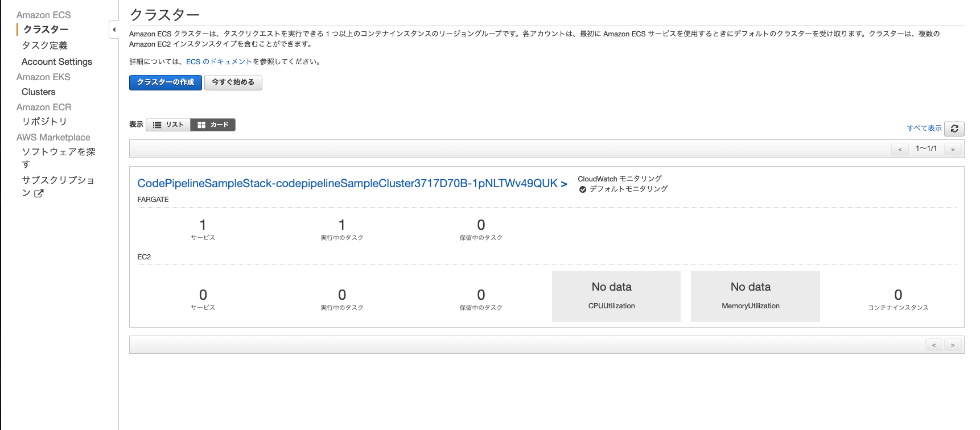
Task: Open サブスクリプション in the sidebar
Action: coord(58,186)
